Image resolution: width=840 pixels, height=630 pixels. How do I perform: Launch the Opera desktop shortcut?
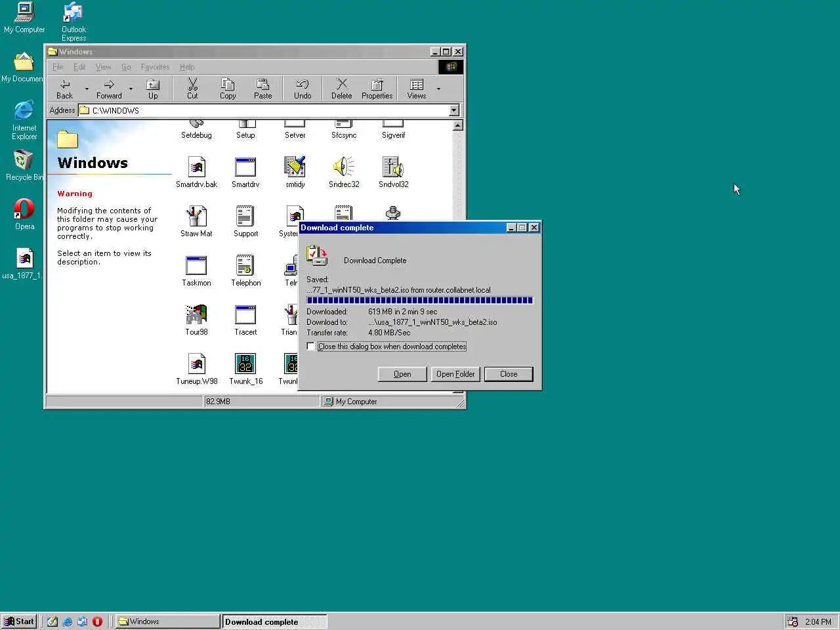24,215
